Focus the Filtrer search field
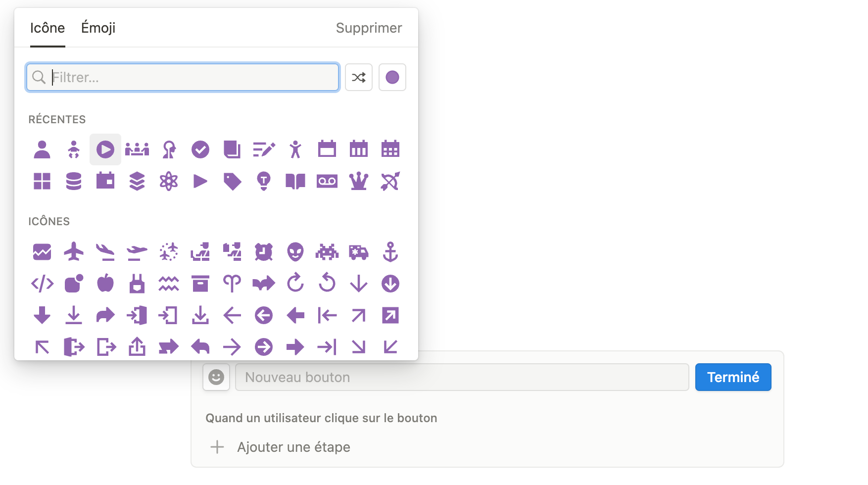The width and height of the screenshot is (868, 485). tap(183, 77)
